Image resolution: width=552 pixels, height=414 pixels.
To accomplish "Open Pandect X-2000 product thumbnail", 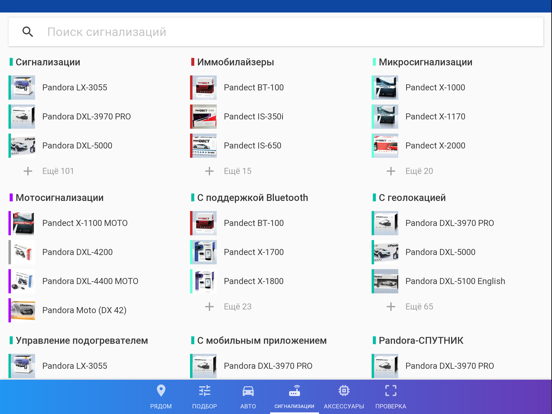I will point(385,145).
